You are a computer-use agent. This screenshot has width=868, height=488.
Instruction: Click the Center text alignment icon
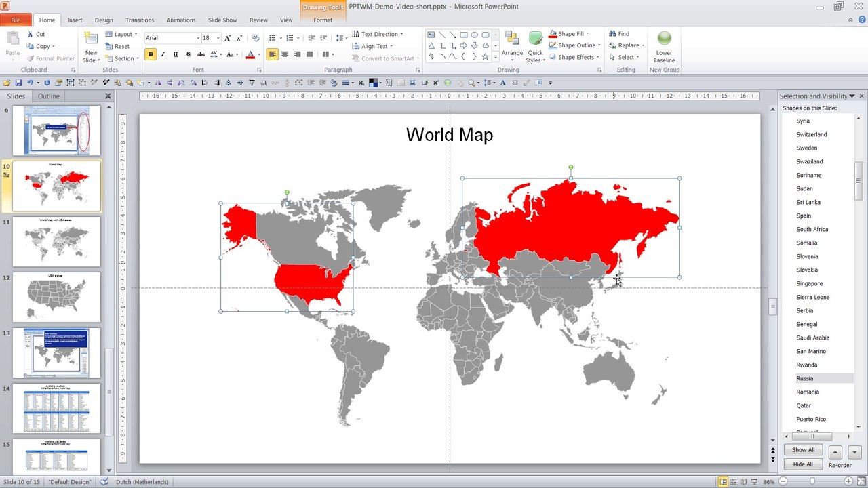click(285, 54)
